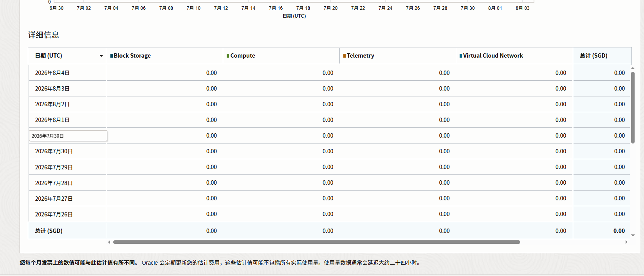Click the table scroll down arrow
This screenshot has height=276, width=644.
[x=633, y=236]
